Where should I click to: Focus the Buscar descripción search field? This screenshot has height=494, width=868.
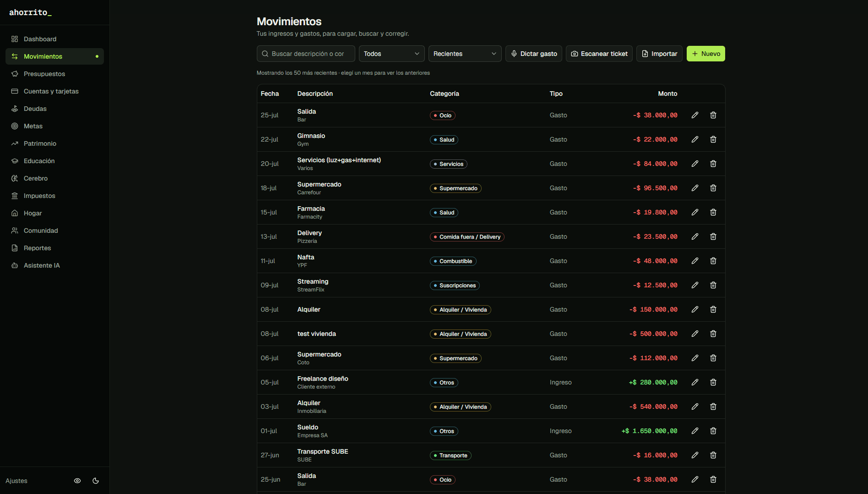(x=306, y=54)
